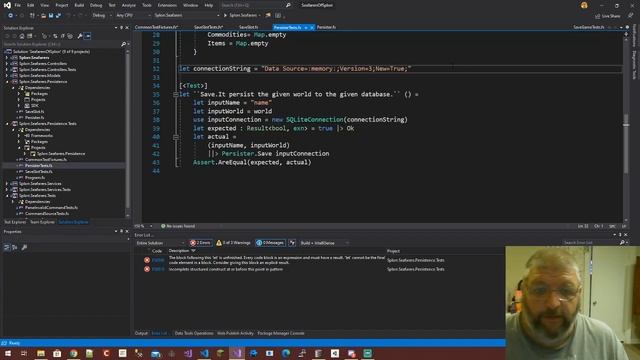640x360 pixels.
Task: Click the active Visual Studio taskbar icon
Action: (237, 353)
